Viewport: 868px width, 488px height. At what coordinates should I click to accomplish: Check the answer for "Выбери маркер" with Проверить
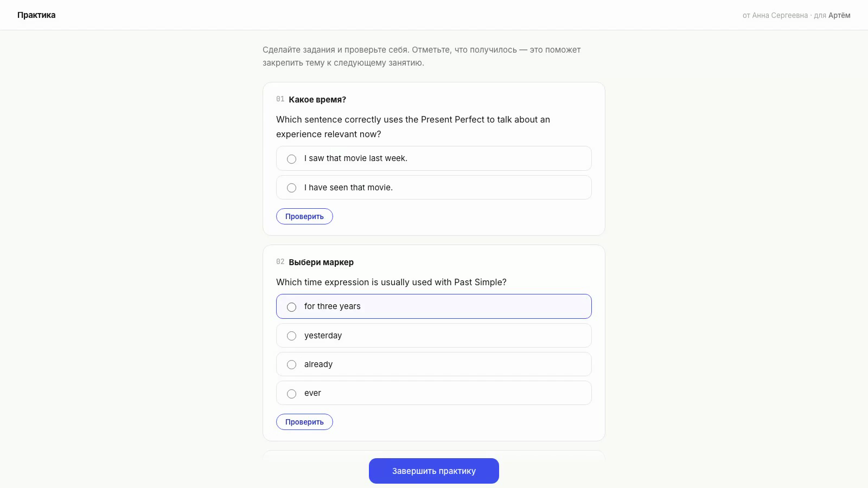pos(304,422)
